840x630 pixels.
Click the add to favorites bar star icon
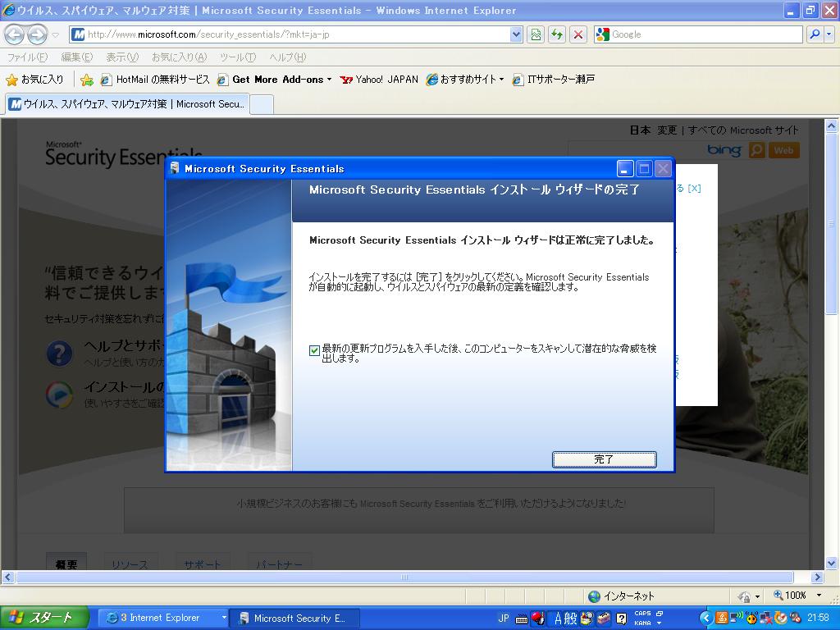click(x=86, y=80)
